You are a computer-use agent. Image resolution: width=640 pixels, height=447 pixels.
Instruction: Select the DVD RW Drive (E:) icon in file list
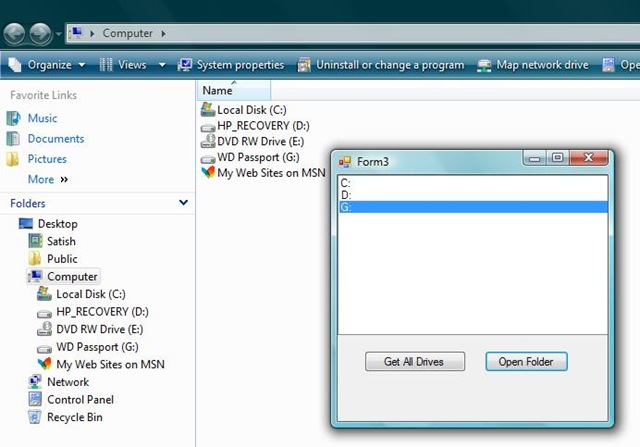[208, 141]
